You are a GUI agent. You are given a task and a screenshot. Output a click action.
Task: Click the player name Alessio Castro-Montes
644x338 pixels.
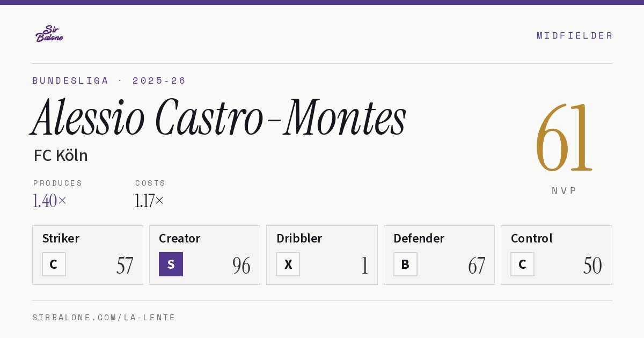pos(219,117)
